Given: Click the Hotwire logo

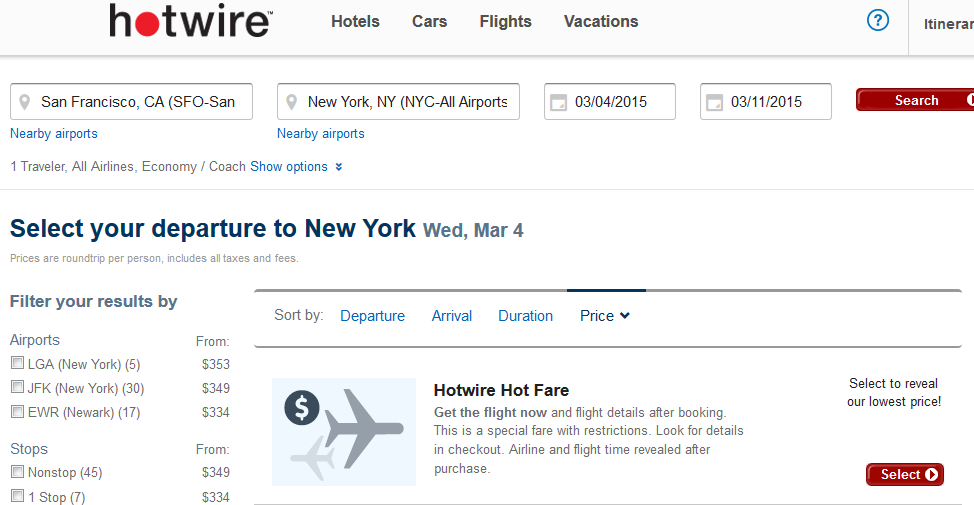Looking at the screenshot, I should (x=190, y=21).
